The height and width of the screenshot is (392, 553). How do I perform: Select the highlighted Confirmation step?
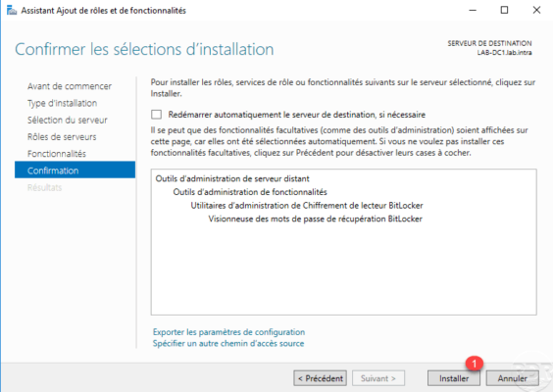tap(75, 171)
